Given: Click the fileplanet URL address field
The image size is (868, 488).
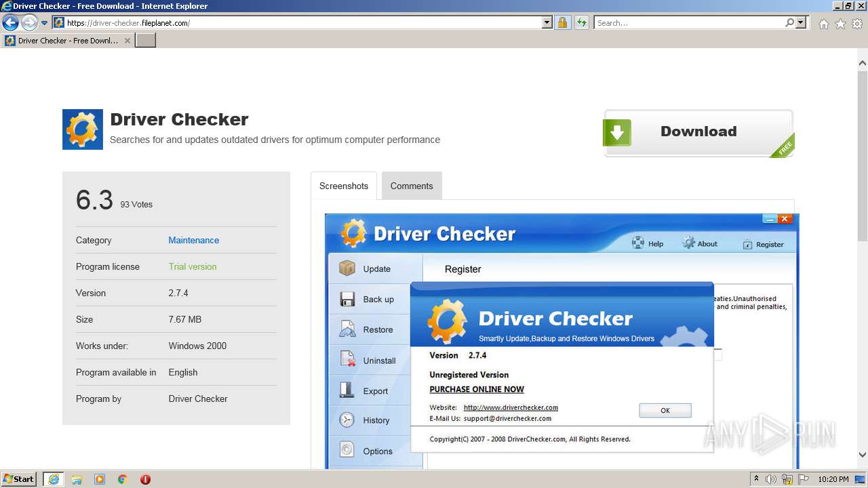Looking at the screenshot, I should 303,23.
